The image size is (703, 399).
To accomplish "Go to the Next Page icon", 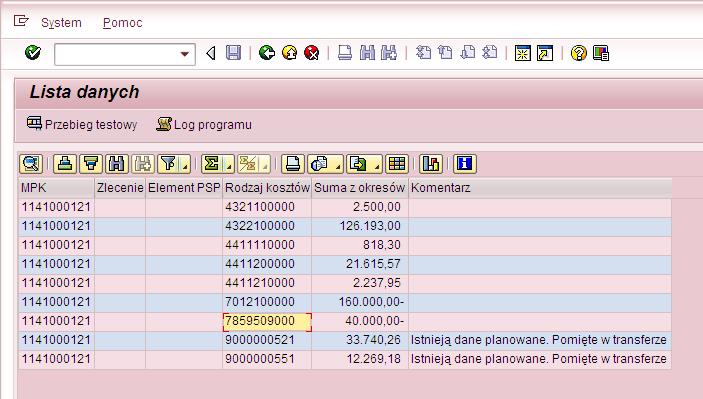I will point(468,53).
